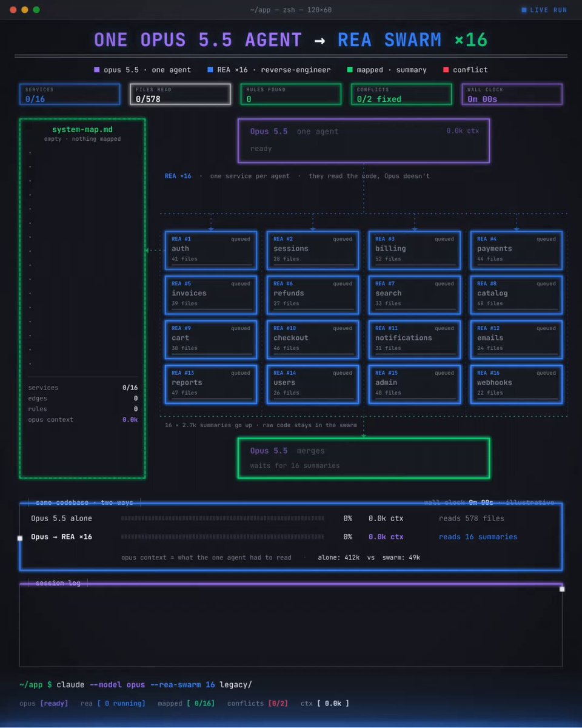Click the REA #3 billing card
This screenshot has width=582, height=728.
[415, 250]
